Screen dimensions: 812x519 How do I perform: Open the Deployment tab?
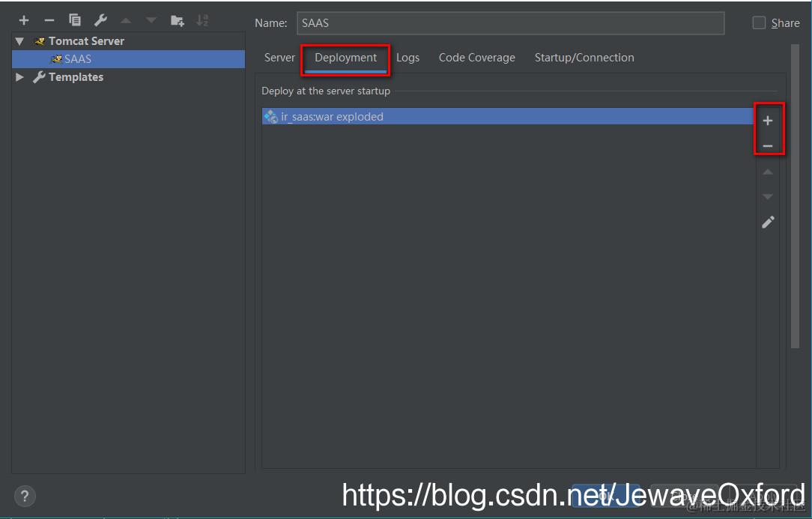pos(345,58)
